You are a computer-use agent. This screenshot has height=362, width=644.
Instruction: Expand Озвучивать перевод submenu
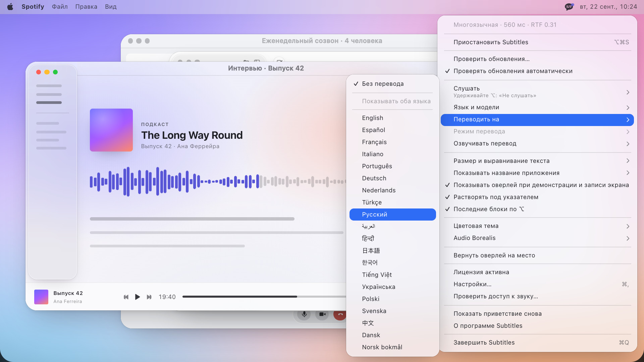coord(537,143)
